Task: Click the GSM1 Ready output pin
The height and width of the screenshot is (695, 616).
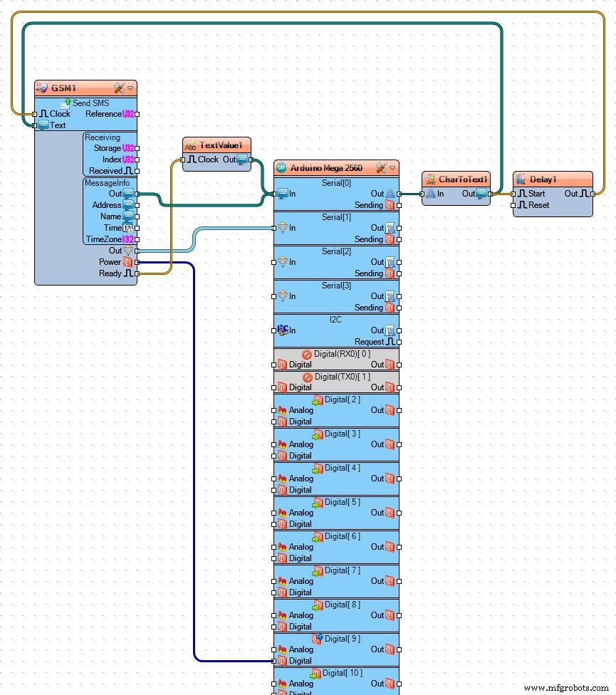Action: pyautogui.click(x=137, y=273)
